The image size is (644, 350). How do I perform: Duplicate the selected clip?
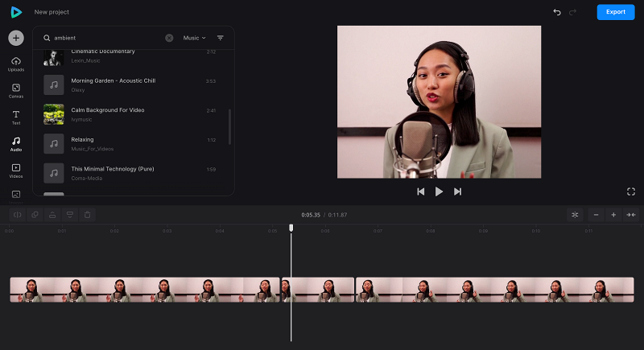pos(35,215)
